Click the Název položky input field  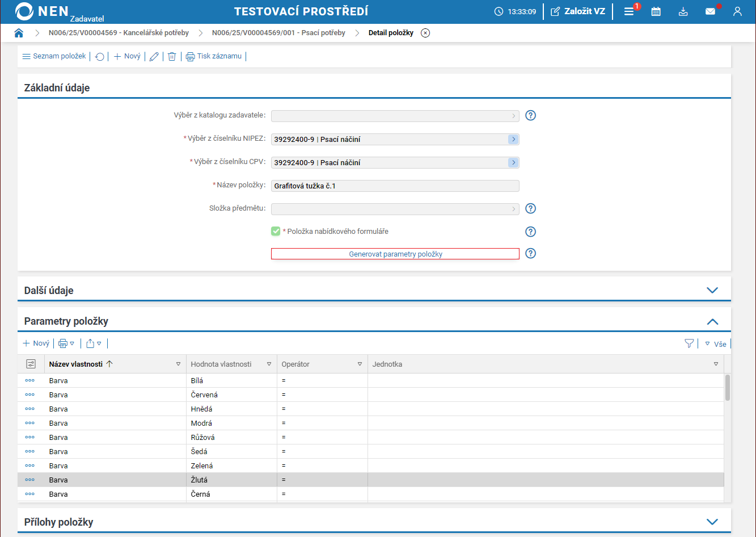tap(395, 186)
